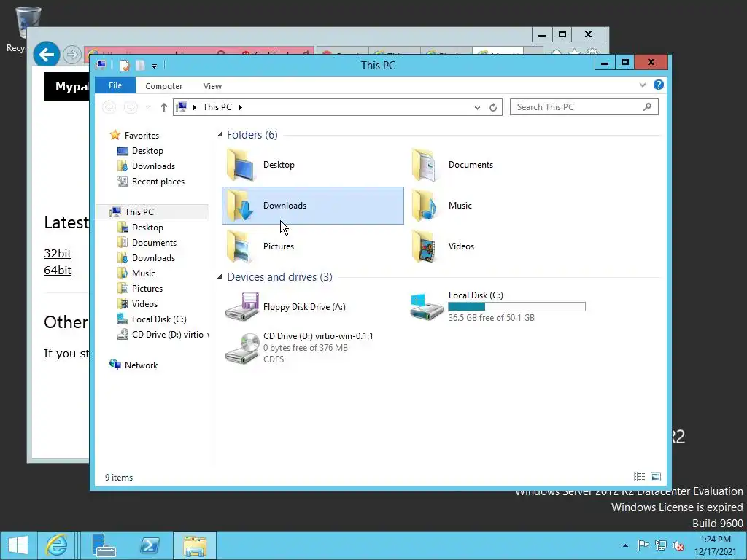
Task: Select Local Disk (C:) drive icon
Action: click(426, 307)
